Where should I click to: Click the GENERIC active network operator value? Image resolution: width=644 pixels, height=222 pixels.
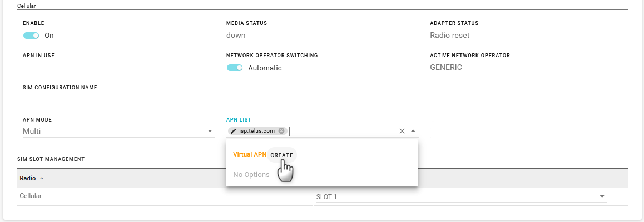[x=446, y=68]
